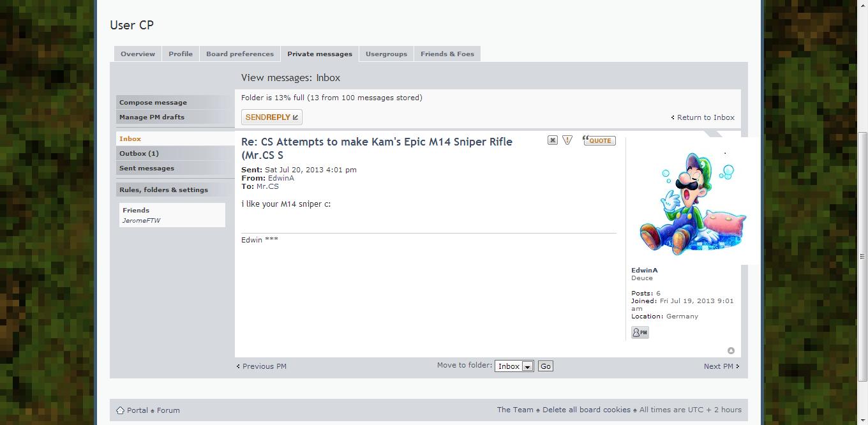
Task: Open JeromeFTW's profile under Friends
Action: [x=141, y=220]
